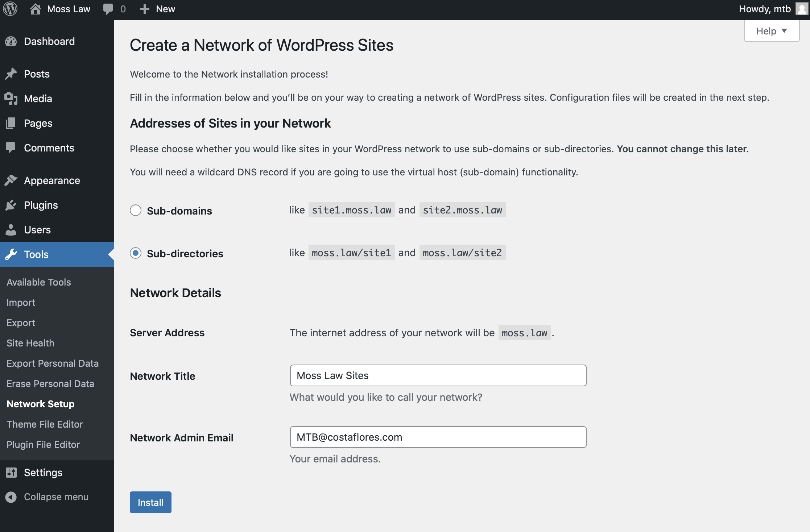Open the Import submenu item
This screenshot has width=810, height=532.
tap(21, 302)
